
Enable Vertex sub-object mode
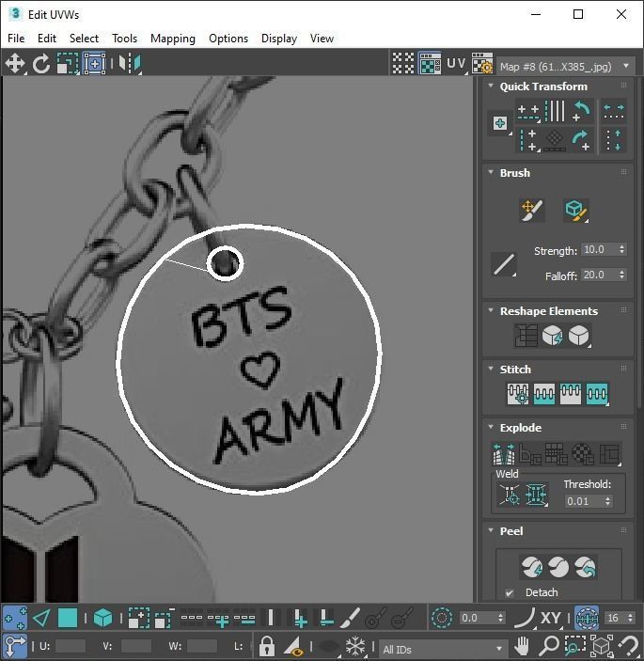click(15, 619)
